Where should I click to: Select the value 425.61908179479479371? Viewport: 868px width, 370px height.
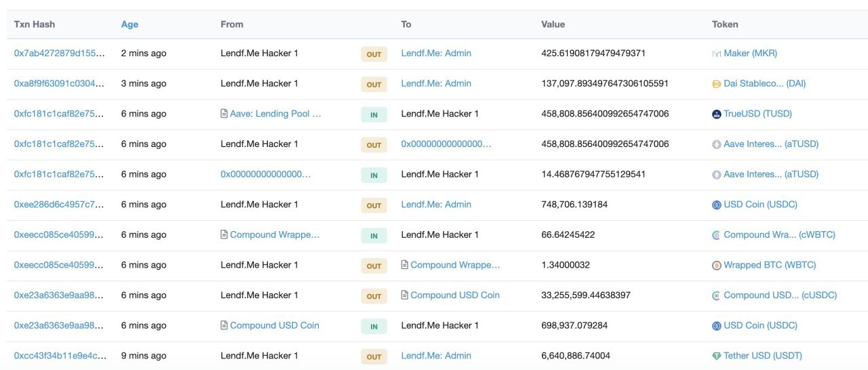click(x=593, y=54)
